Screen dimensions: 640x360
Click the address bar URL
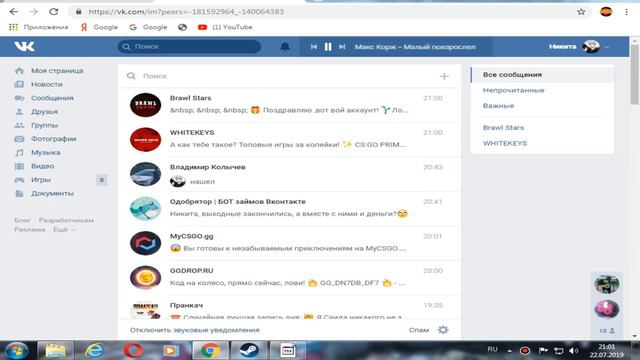186,12
